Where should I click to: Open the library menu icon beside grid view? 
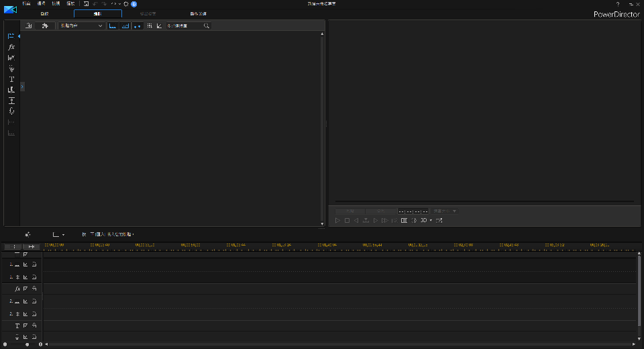pyautogui.click(x=159, y=26)
